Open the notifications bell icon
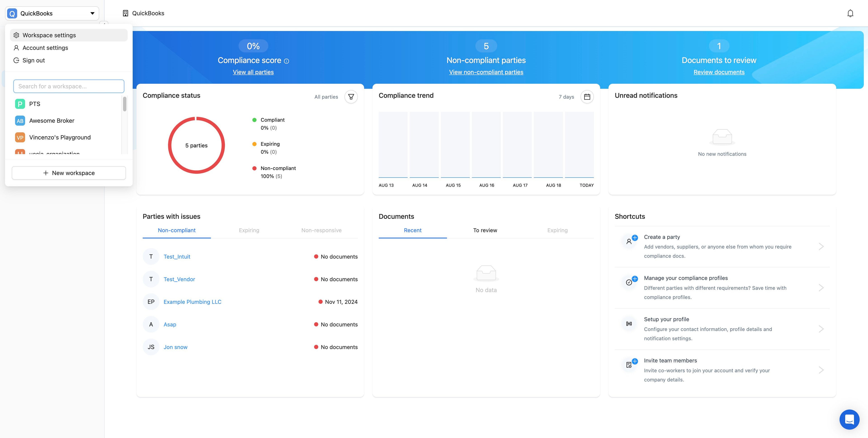The width and height of the screenshot is (868, 438). [850, 13]
